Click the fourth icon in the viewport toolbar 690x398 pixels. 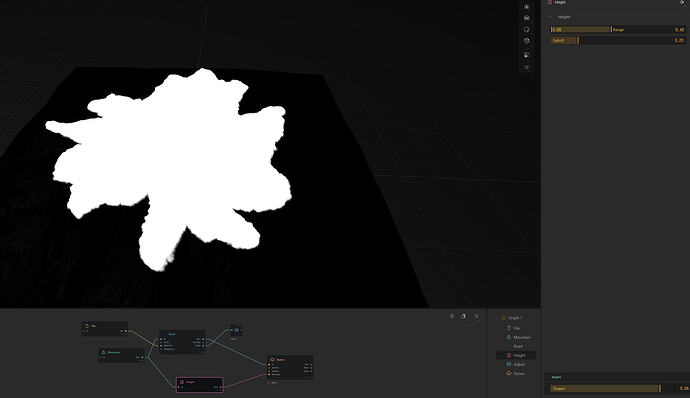[x=527, y=41]
